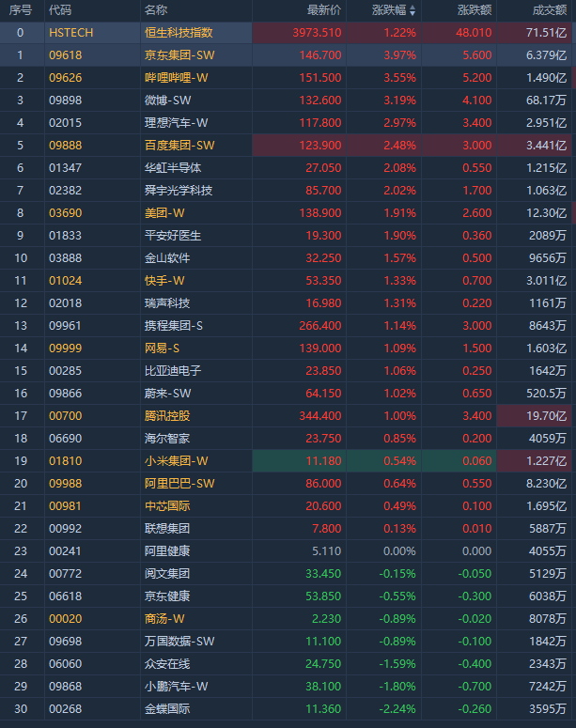576x728 pixels.
Task: Open the HSTECH index code
Action: [71, 32]
